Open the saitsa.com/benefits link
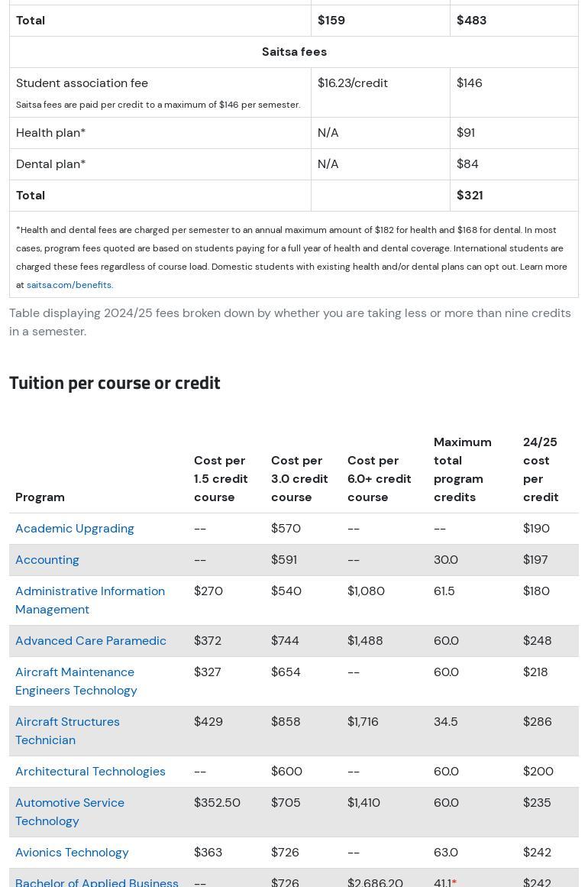The width and height of the screenshot is (588, 887). pos(69,285)
